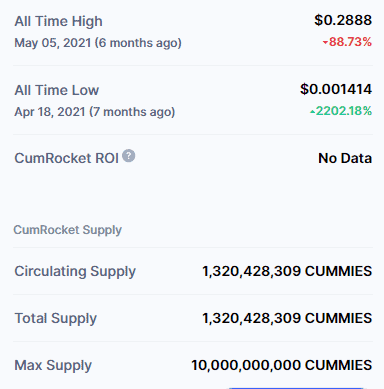Select the All Time Low label

pyautogui.click(x=57, y=90)
